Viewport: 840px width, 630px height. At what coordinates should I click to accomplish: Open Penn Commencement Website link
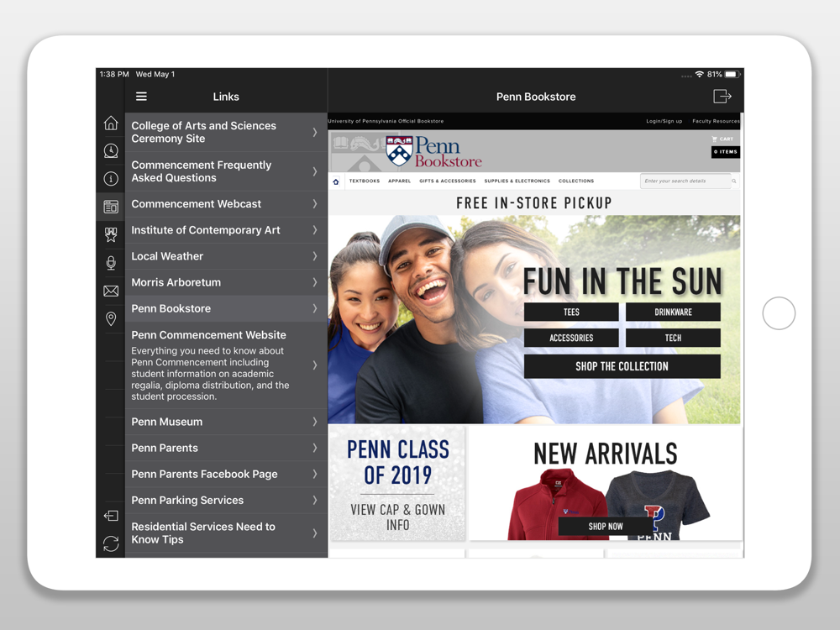226,365
